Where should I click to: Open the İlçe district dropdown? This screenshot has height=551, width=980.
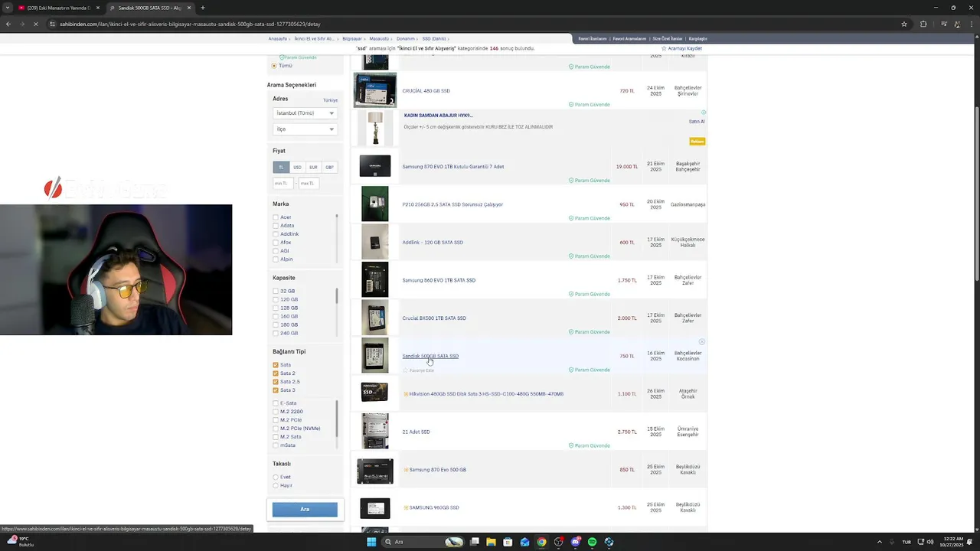tap(305, 129)
